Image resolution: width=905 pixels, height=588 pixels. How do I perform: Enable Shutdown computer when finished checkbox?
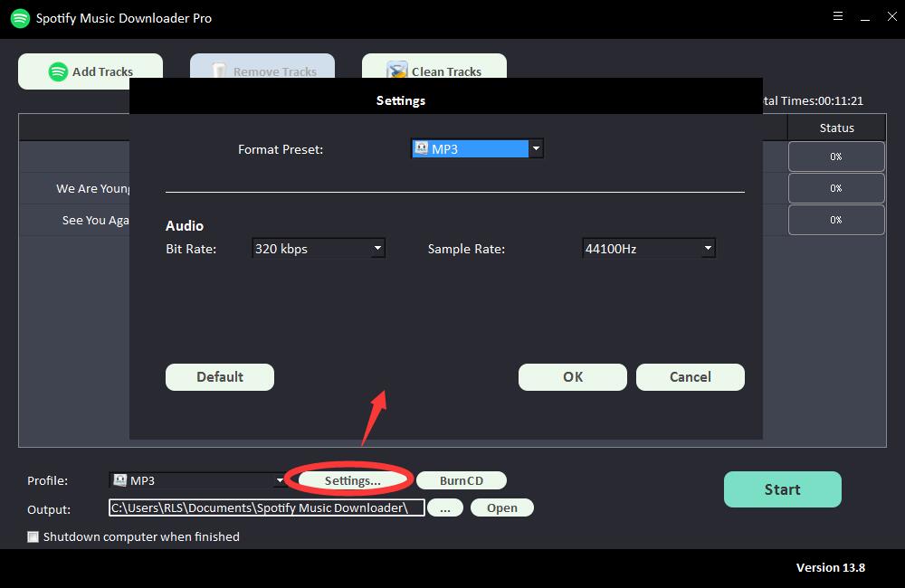33,536
